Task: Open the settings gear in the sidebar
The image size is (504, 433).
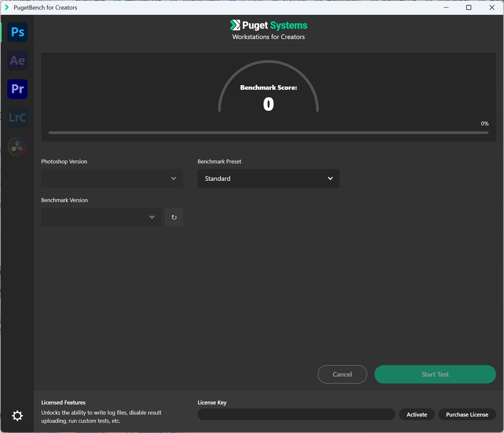Action: click(x=17, y=415)
